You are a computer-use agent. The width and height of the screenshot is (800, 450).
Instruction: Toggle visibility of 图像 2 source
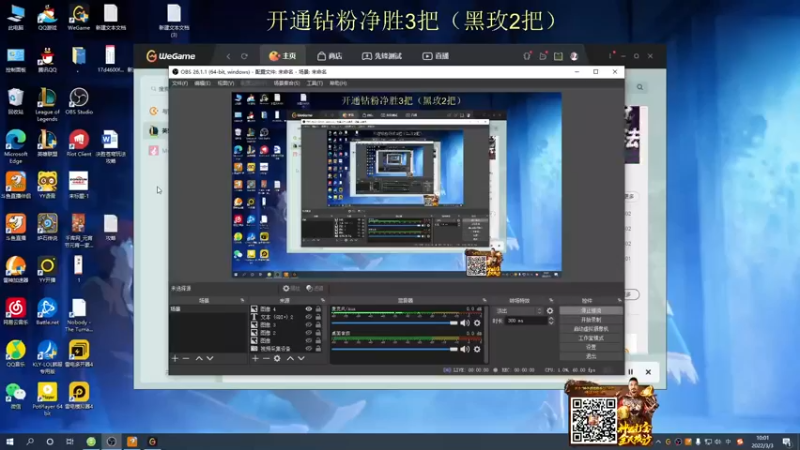309,333
